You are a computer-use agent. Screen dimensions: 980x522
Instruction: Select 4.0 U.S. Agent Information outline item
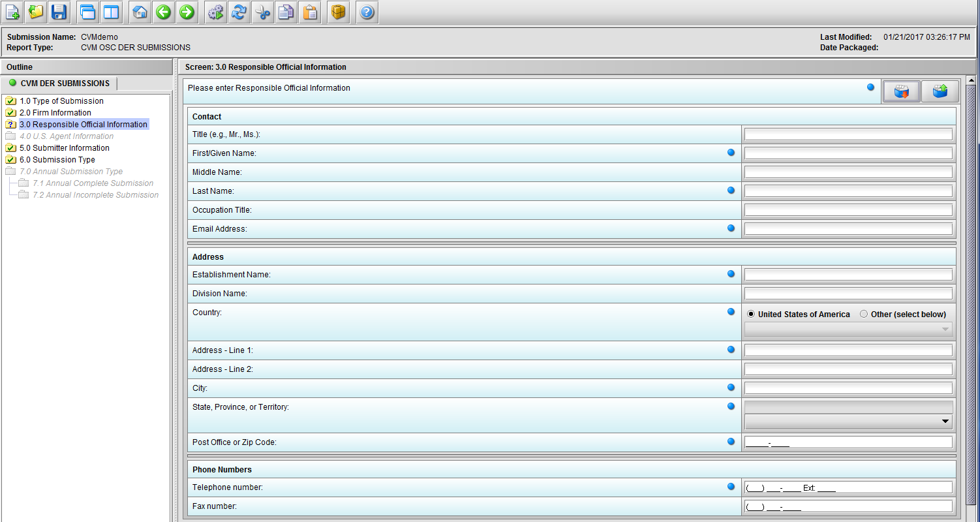point(67,136)
